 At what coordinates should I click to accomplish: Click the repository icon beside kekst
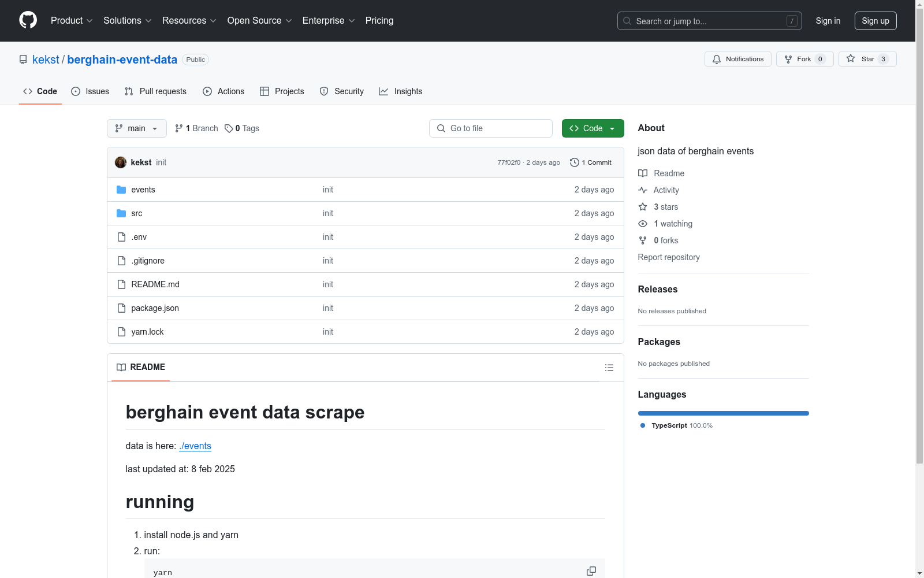click(x=23, y=60)
